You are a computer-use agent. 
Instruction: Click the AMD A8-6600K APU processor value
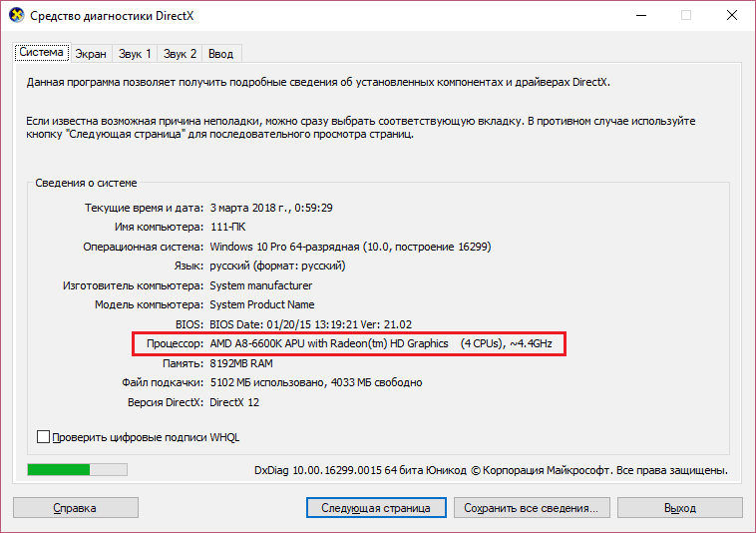[x=381, y=344]
